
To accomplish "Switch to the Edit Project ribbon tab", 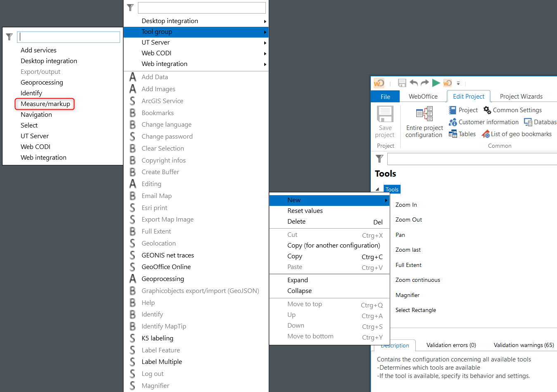I will pyautogui.click(x=469, y=97).
